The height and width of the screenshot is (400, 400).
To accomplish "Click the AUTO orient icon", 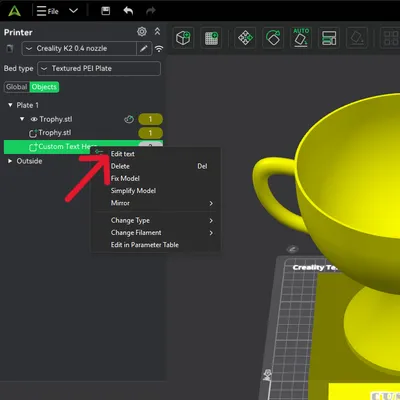I will click(301, 38).
